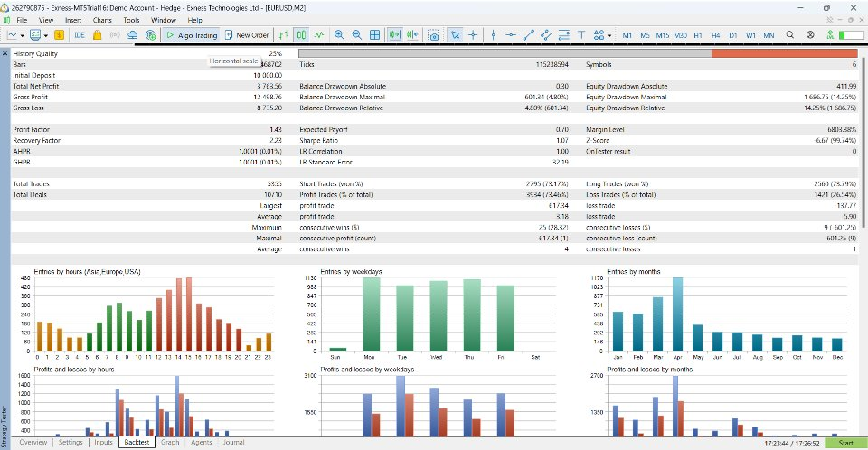Open the account profile icon
Viewport: 868px width, 450px height.
[x=810, y=35]
